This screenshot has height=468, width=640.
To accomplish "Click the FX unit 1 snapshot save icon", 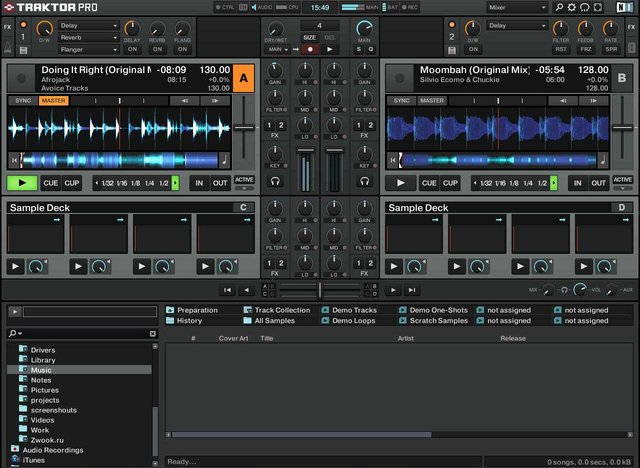I will tap(23, 51).
